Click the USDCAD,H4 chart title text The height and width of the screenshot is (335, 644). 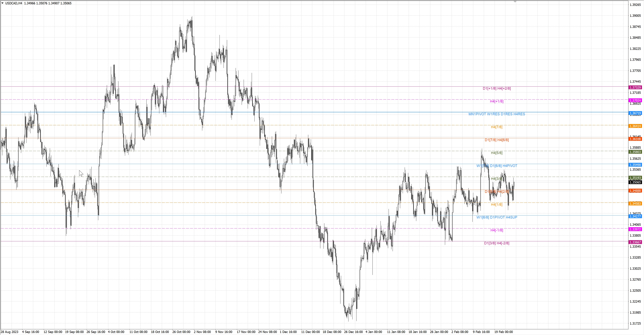point(14,3)
